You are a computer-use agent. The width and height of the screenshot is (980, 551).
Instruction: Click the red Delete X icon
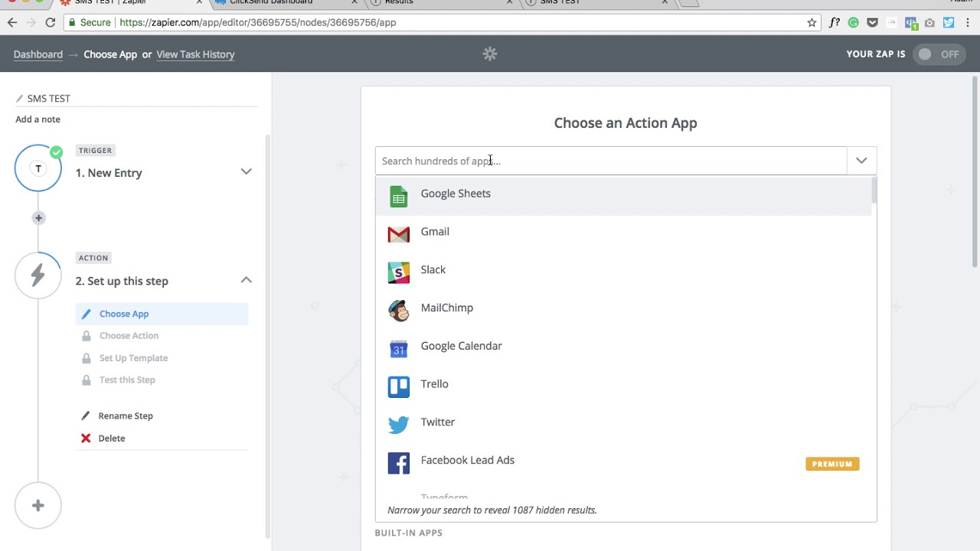[x=86, y=439]
